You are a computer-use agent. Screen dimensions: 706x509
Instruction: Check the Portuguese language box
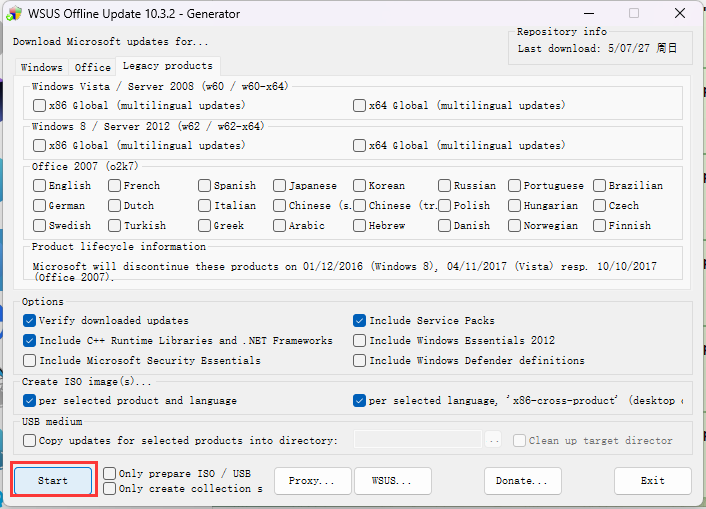pos(514,185)
